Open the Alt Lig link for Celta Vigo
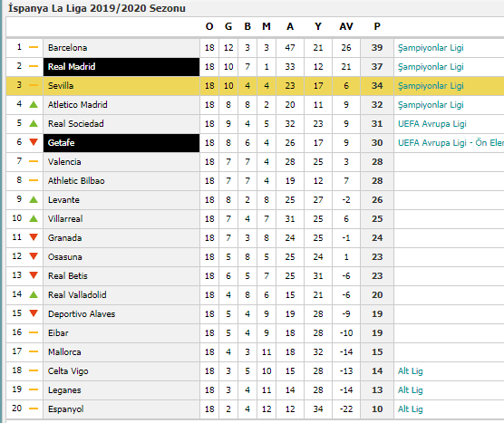 click(410, 371)
